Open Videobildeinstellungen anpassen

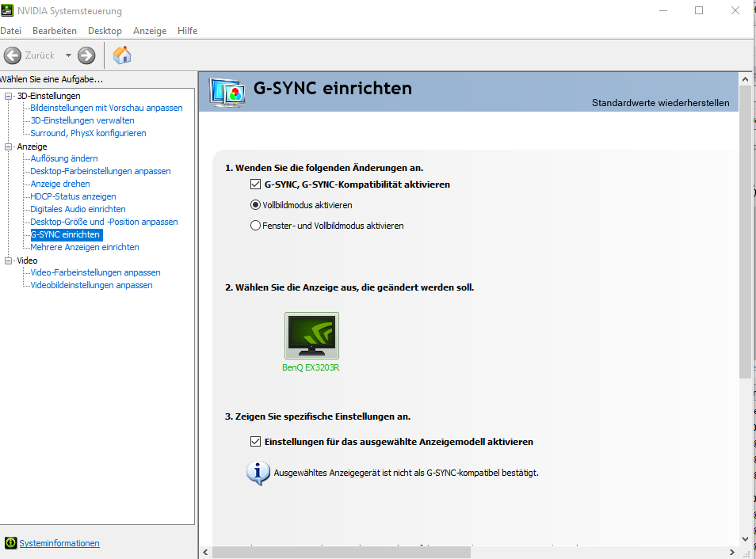tap(92, 285)
